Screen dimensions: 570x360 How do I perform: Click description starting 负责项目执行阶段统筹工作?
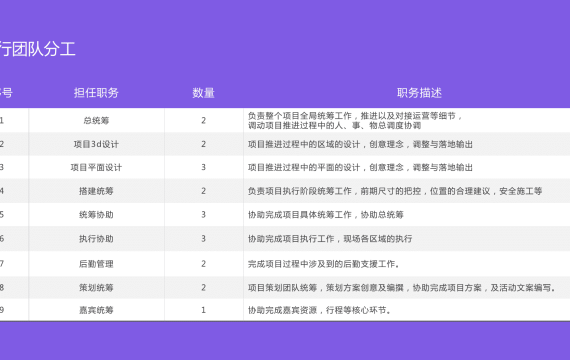pos(395,191)
